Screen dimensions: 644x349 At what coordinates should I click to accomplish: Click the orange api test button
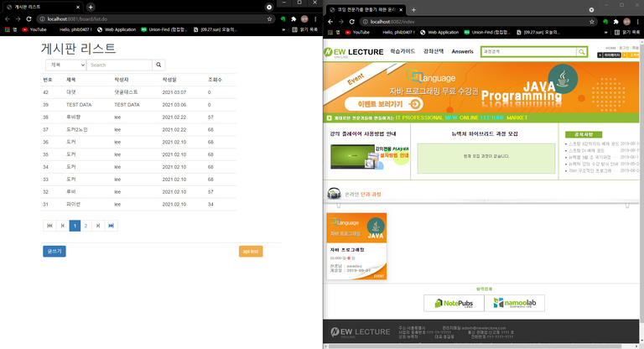(251, 251)
